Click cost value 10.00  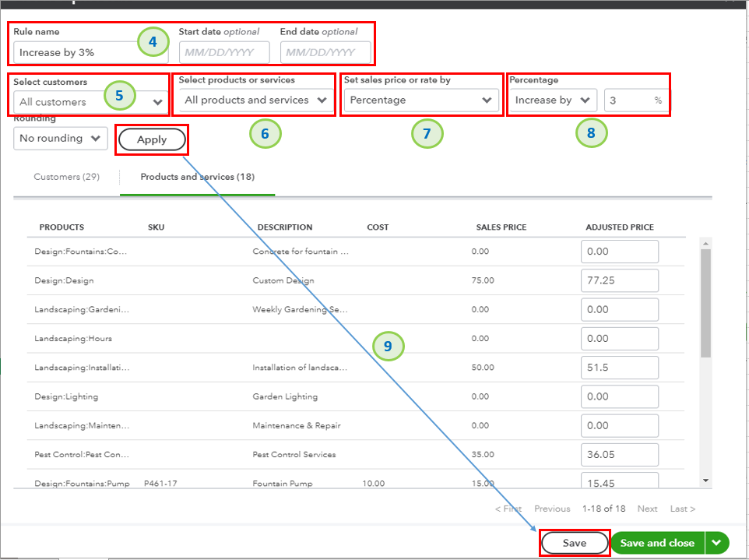pos(374,484)
